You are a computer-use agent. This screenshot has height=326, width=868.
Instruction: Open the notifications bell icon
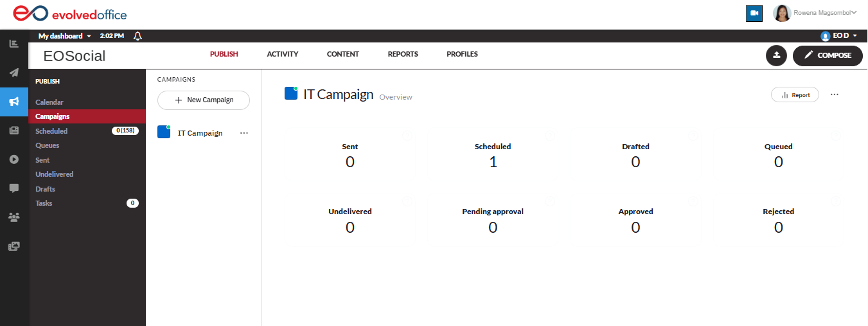click(137, 36)
